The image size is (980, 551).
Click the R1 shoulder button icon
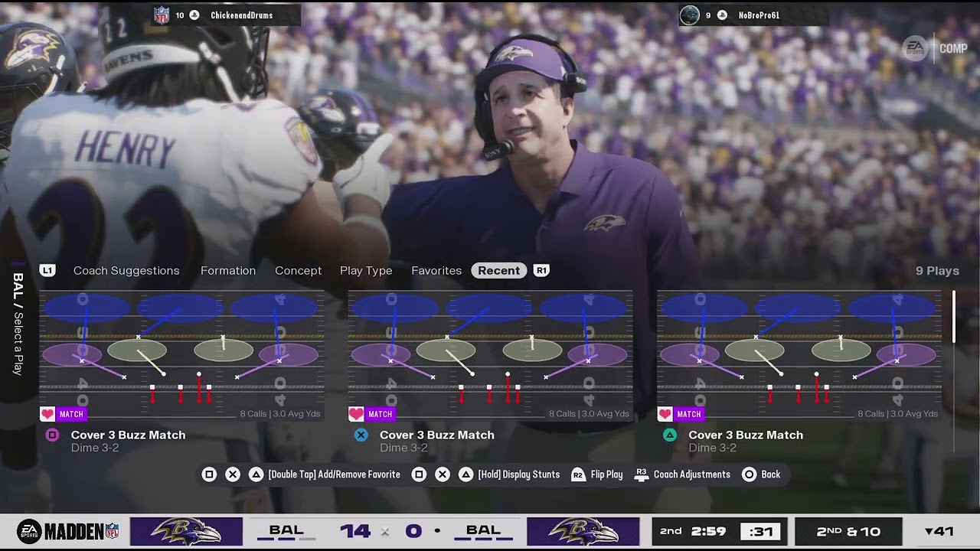(x=541, y=270)
